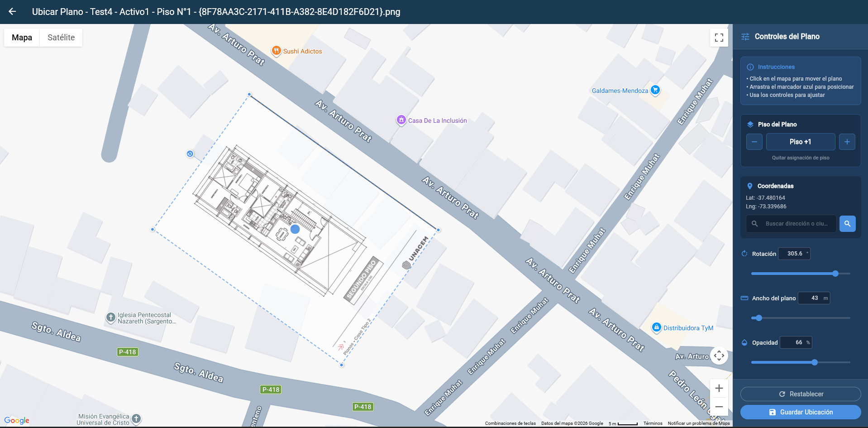Screen dimensions: 868x428
Task: Click the Instrucciones info icon
Action: (x=750, y=67)
